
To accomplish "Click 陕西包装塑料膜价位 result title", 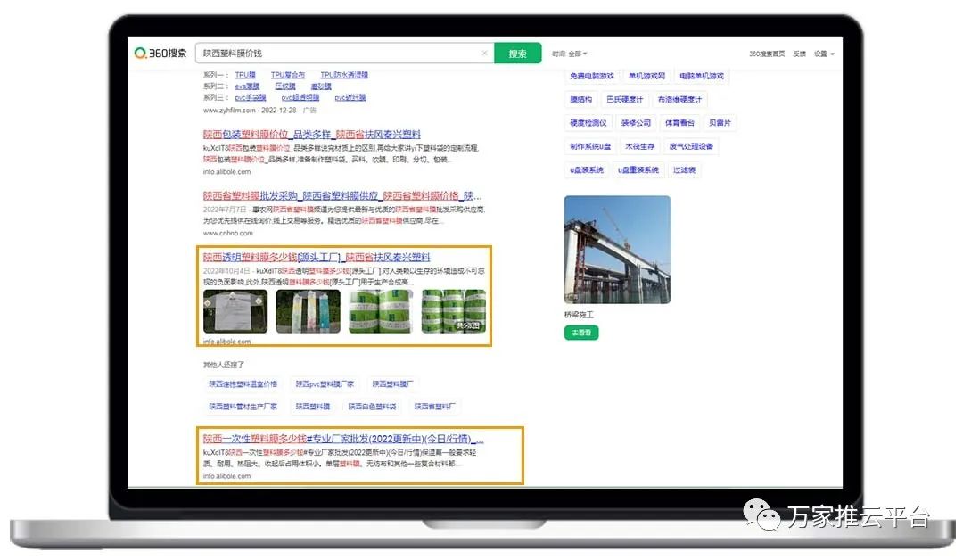I will click(312, 134).
